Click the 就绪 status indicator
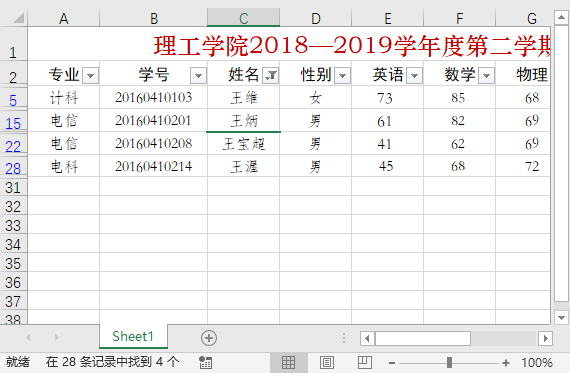 tap(18, 362)
